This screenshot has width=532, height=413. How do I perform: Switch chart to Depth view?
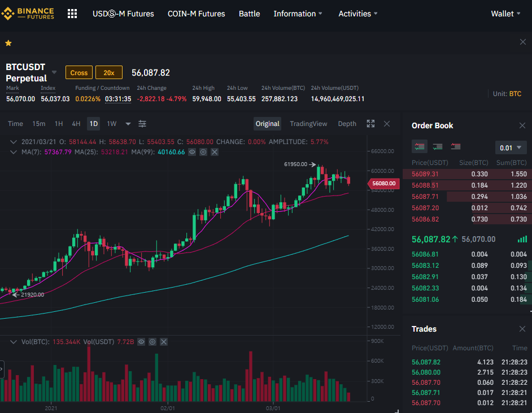point(347,124)
